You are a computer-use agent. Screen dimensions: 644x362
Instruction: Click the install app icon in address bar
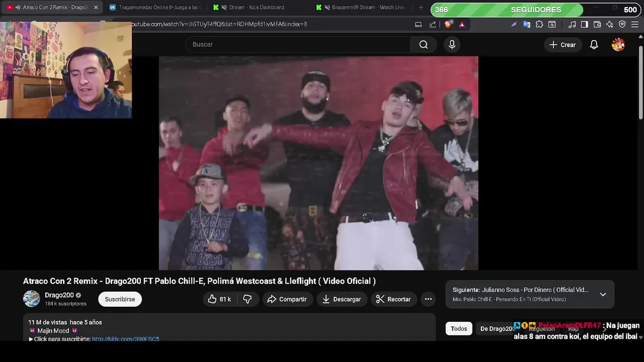[418, 24]
